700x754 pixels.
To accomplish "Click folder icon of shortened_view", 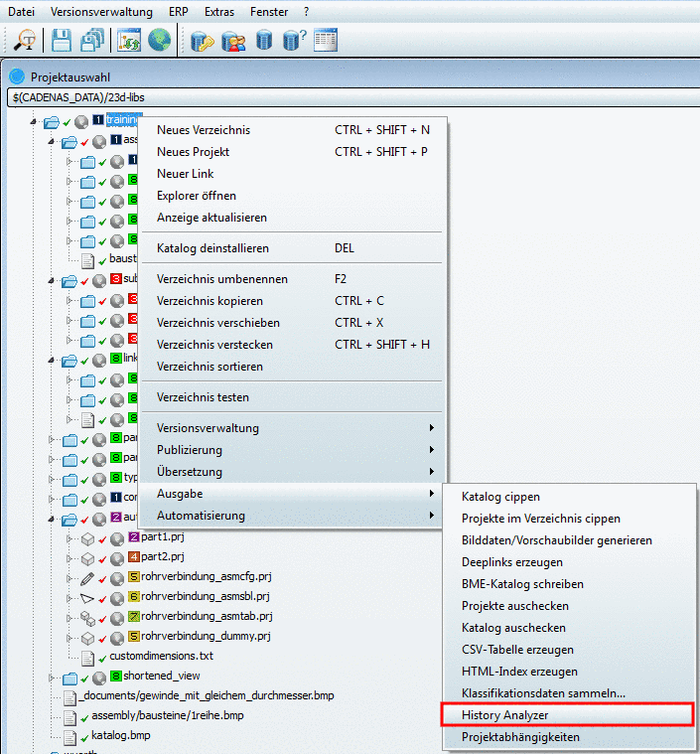I will (x=70, y=679).
